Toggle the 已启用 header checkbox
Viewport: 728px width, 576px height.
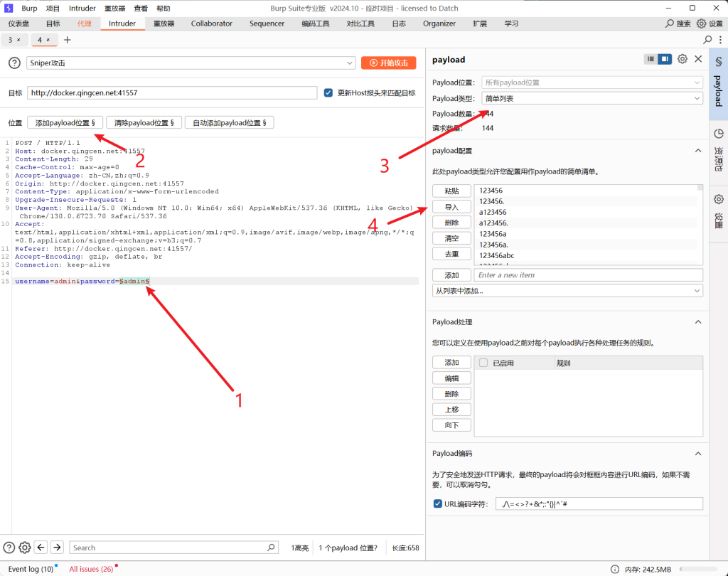483,363
